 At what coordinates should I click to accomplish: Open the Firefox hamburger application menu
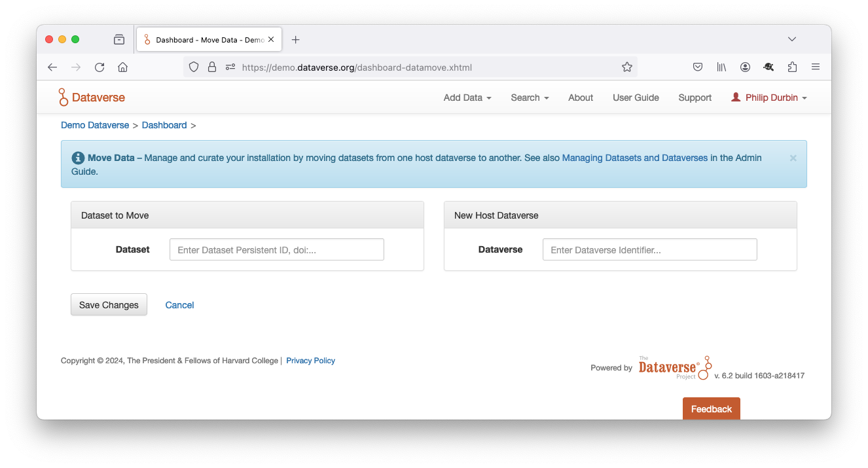pyautogui.click(x=815, y=67)
